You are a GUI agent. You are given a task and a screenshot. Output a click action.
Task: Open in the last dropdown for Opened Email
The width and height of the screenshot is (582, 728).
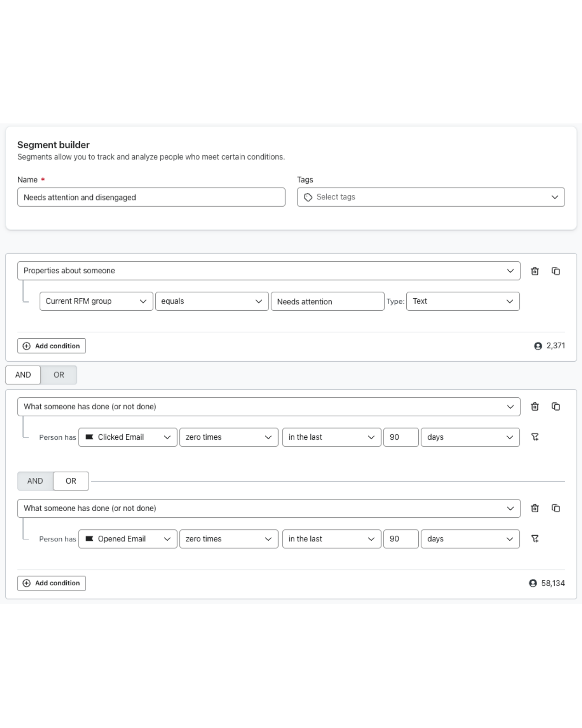332,539
